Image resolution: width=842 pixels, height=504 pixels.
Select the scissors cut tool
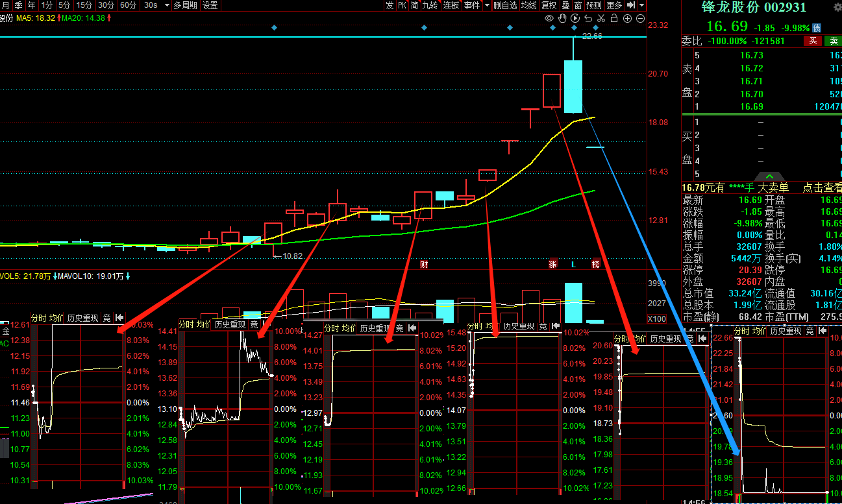[601, 18]
